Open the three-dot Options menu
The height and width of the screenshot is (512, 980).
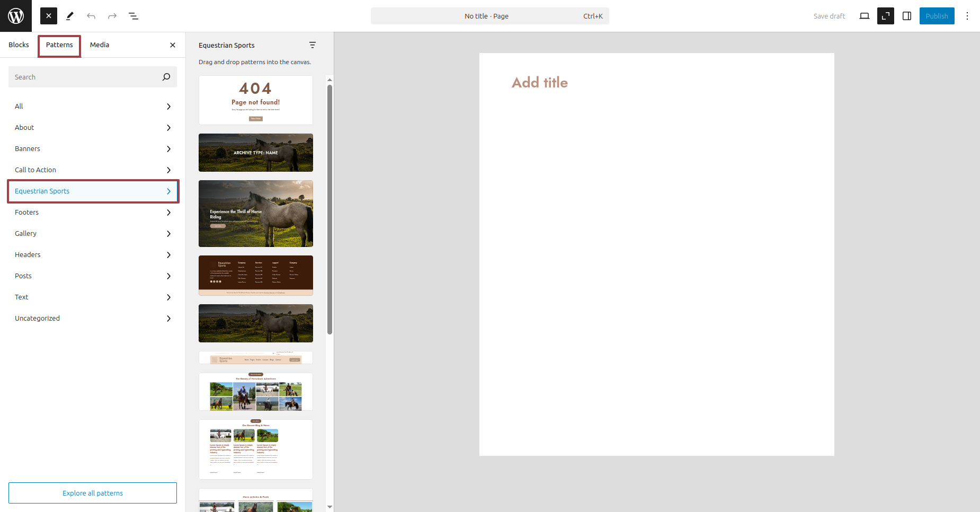point(967,16)
